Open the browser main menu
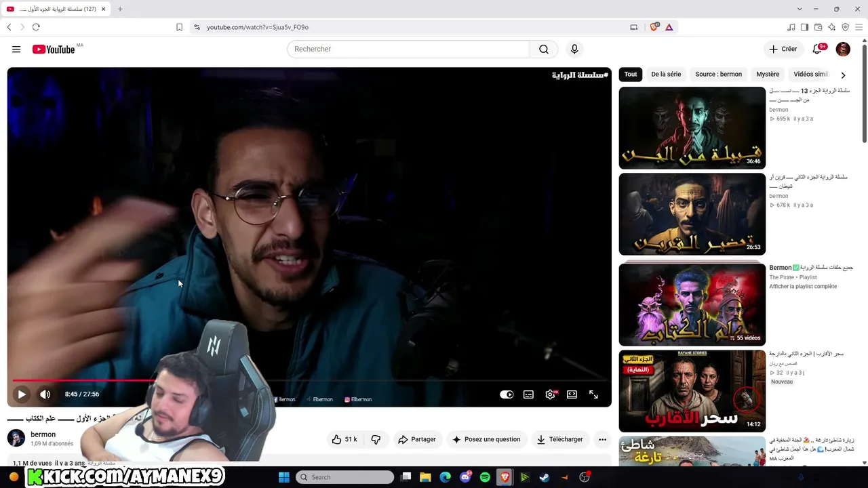868x488 pixels. (859, 27)
